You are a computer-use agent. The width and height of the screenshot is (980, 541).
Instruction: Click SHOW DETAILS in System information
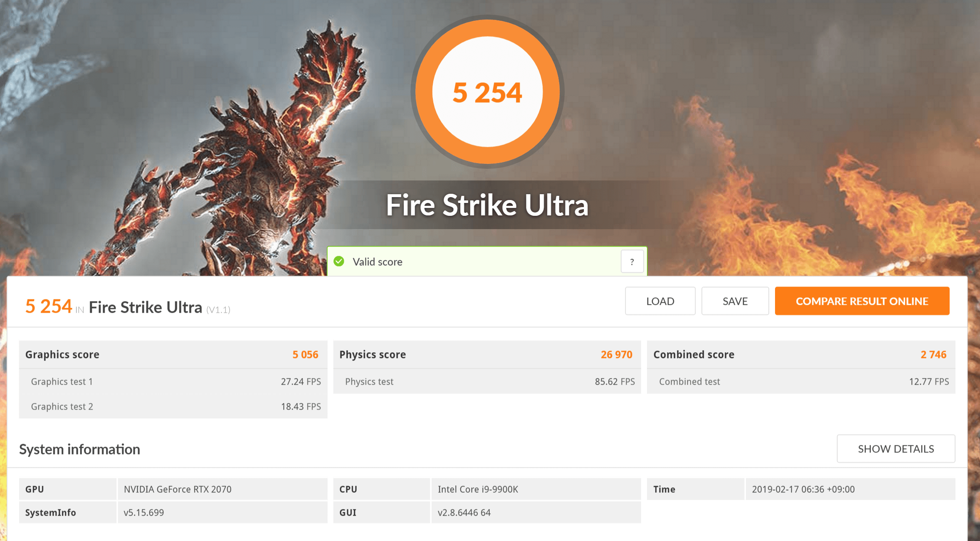tap(896, 449)
